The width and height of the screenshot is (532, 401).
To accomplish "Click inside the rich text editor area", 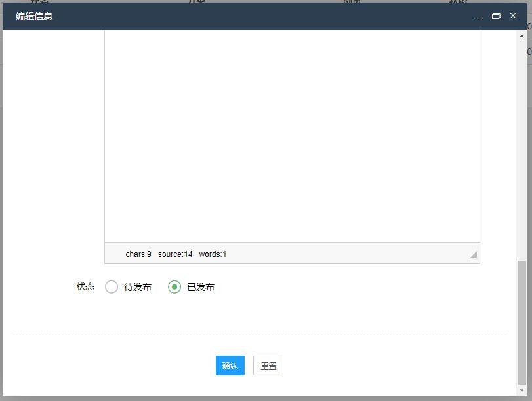I will point(292,136).
